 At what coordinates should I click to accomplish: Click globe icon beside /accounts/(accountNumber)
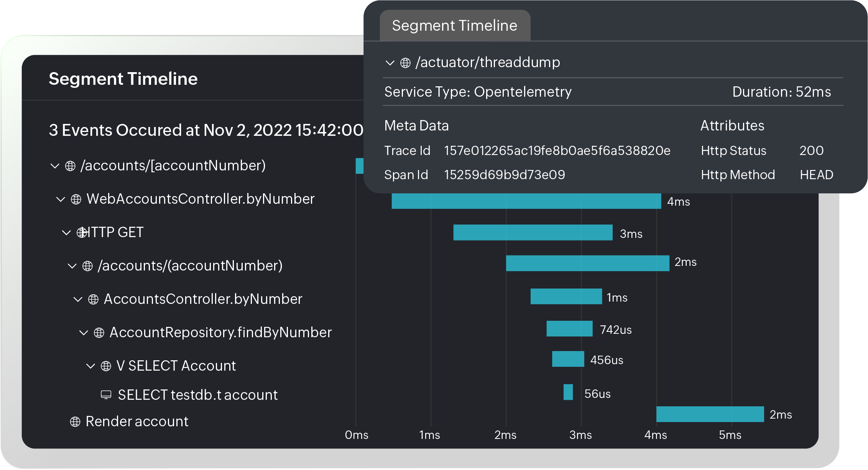click(x=87, y=266)
